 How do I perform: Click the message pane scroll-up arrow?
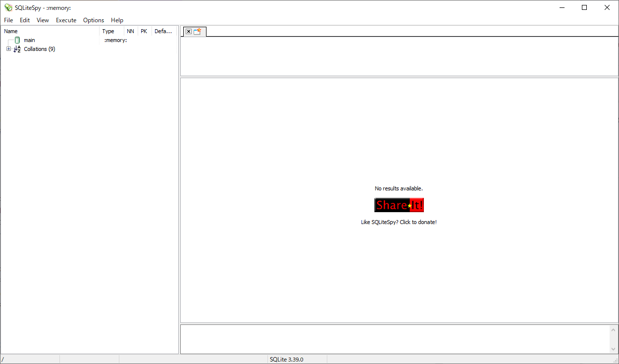tap(614, 330)
